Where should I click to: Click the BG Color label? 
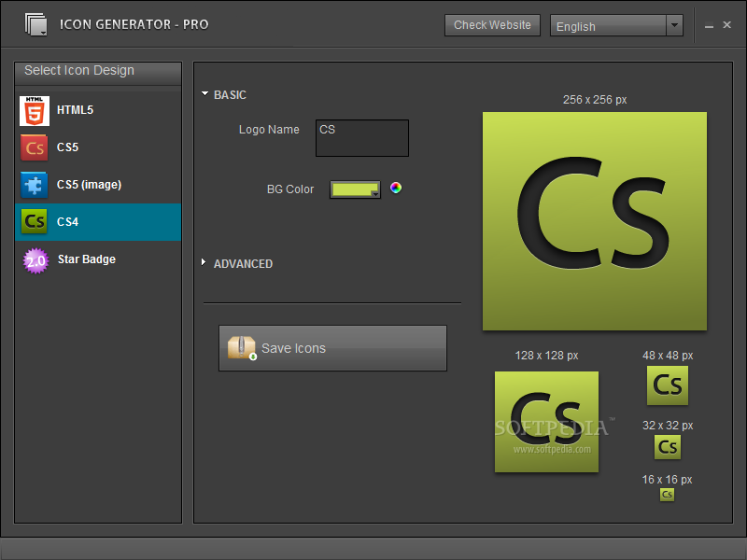point(290,189)
